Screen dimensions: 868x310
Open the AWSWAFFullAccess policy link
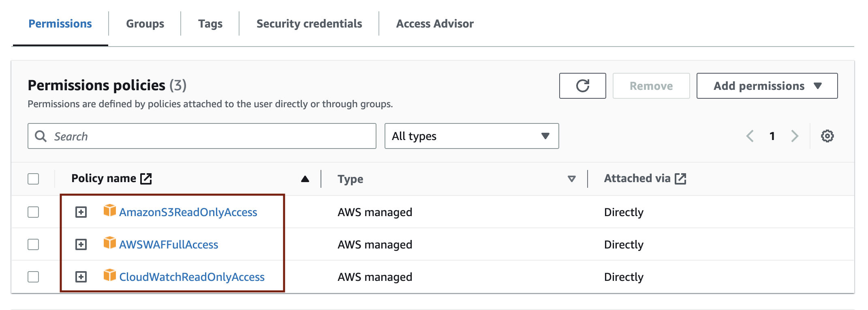point(169,244)
